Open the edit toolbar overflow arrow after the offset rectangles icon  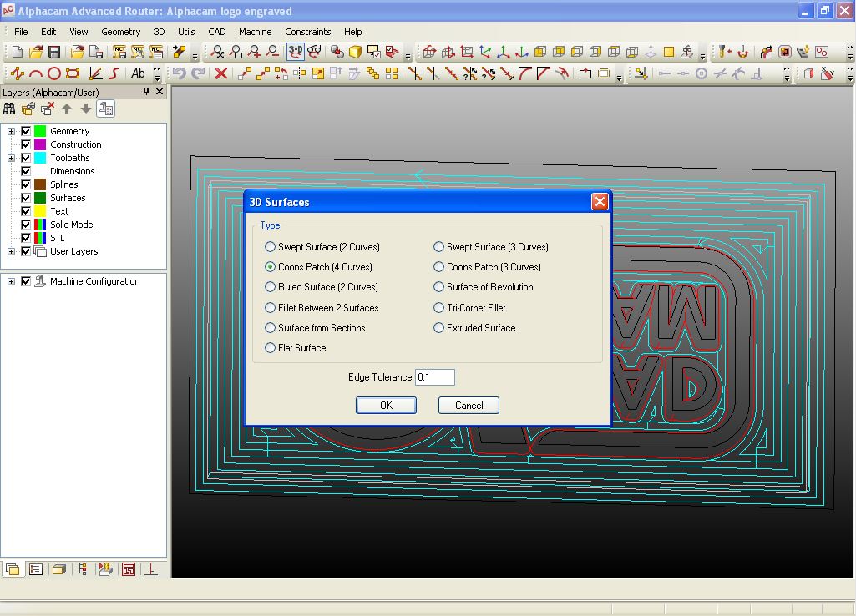pyautogui.click(x=619, y=77)
